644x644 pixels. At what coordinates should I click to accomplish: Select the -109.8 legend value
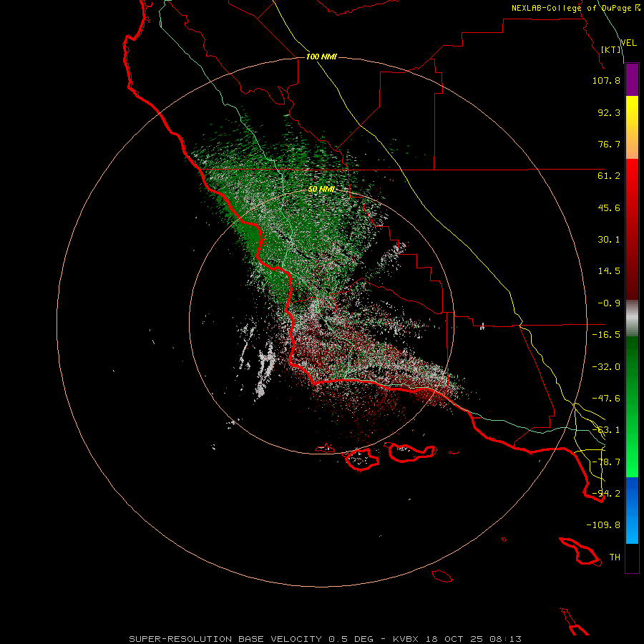tap(603, 525)
